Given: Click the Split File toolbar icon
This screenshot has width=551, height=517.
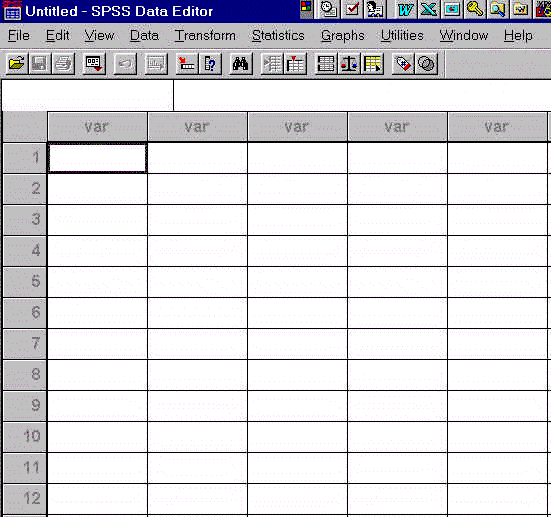Looking at the screenshot, I should click(326, 64).
